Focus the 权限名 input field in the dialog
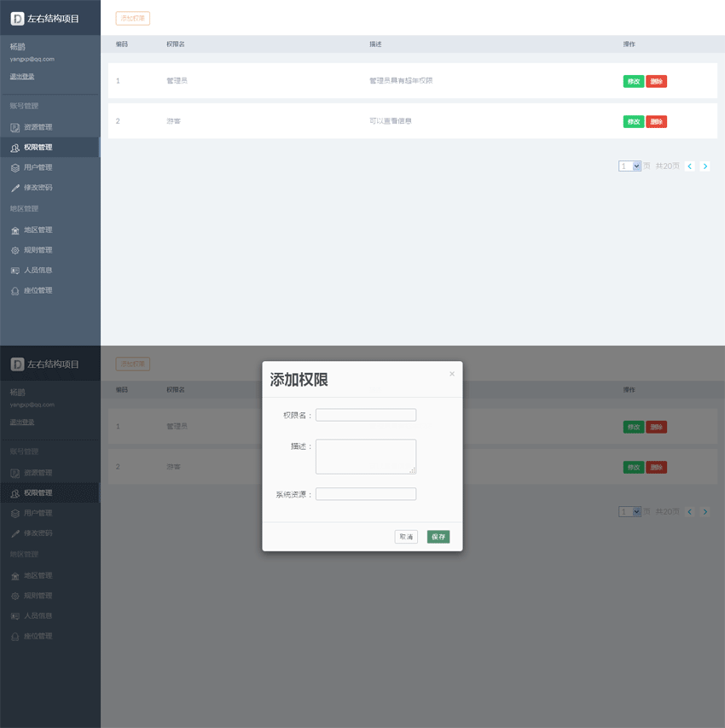 tap(365, 415)
